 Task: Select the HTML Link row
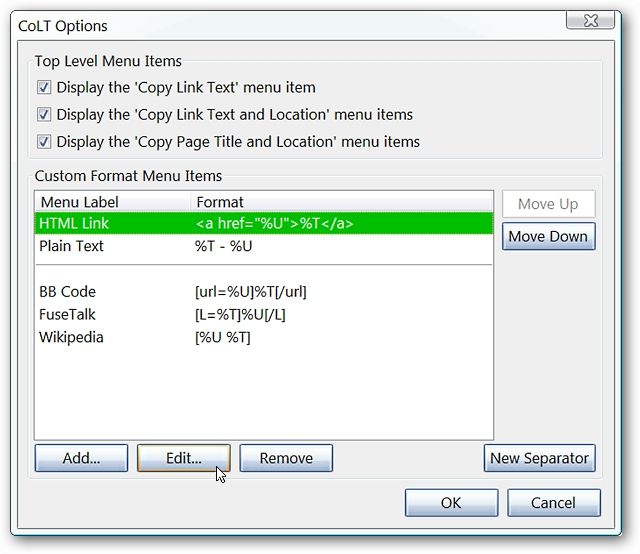tap(264, 223)
